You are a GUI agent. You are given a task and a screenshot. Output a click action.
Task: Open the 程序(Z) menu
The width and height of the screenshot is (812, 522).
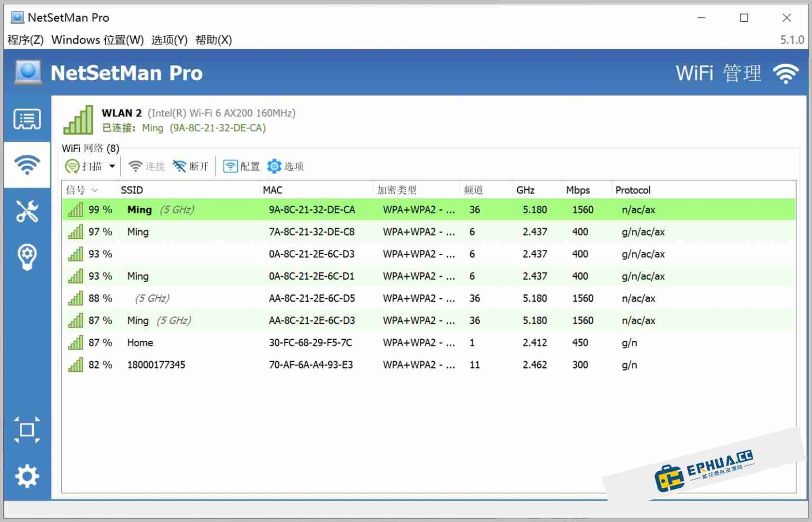(x=26, y=40)
